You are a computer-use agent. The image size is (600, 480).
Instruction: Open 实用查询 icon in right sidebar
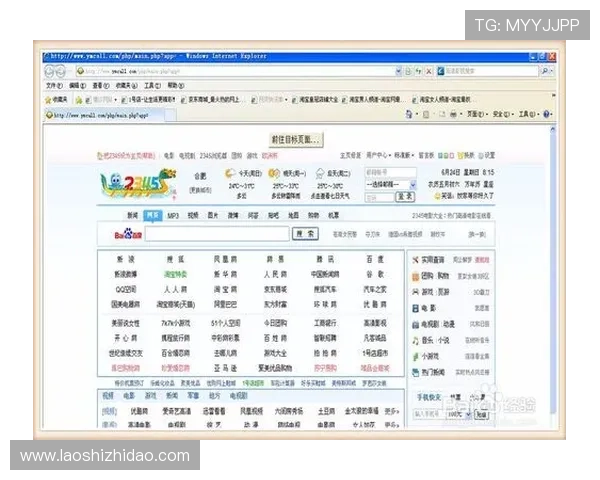(415, 258)
